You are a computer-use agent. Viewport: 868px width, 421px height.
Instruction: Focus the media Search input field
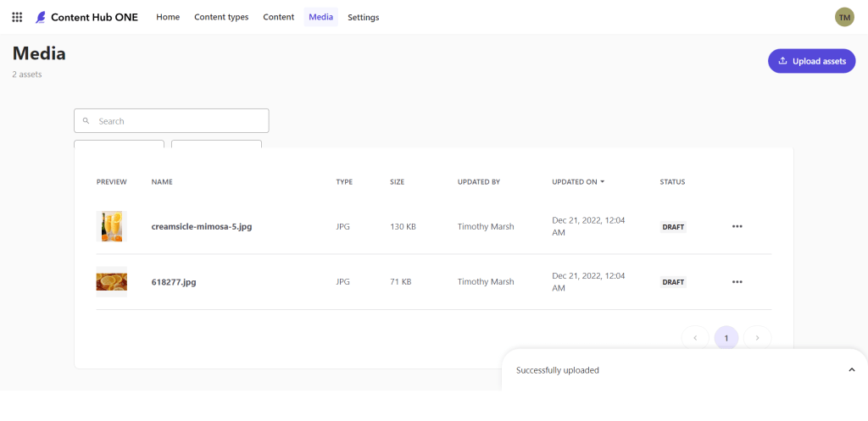178,121
